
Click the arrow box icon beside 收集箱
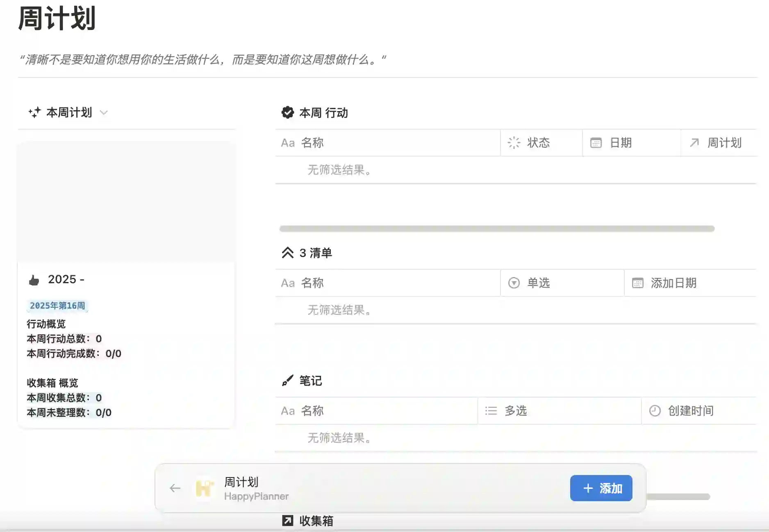tap(288, 521)
